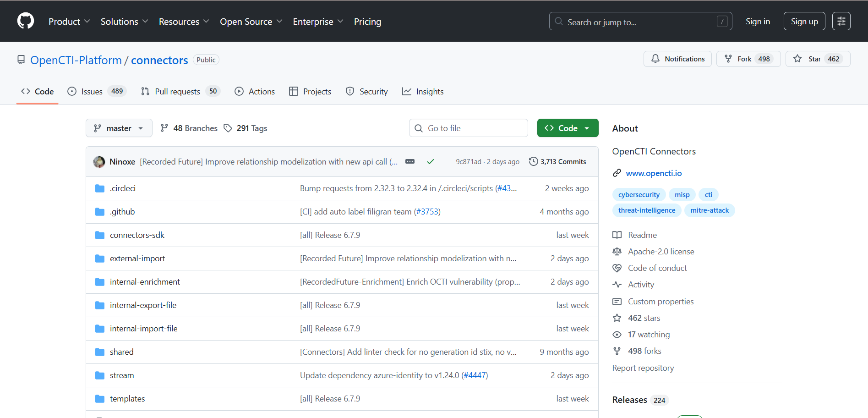Click the Sign in link
868x418 pixels.
click(758, 22)
